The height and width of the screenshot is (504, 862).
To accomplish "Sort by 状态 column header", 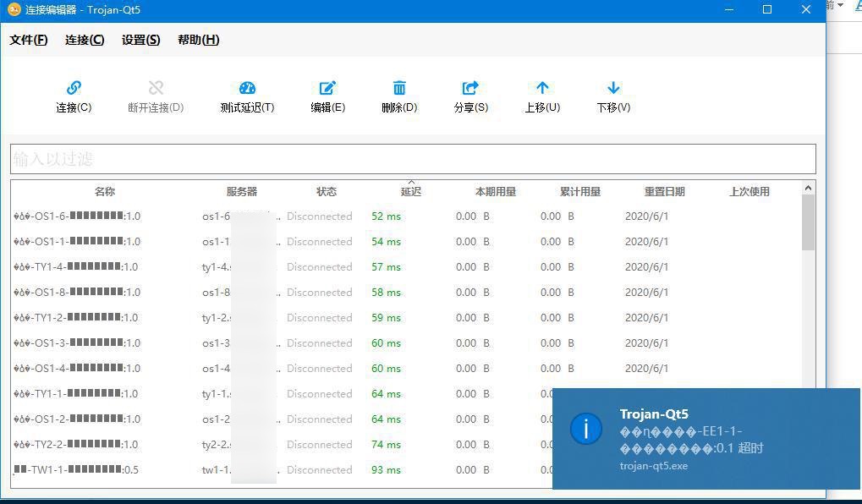I will point(326,191).
